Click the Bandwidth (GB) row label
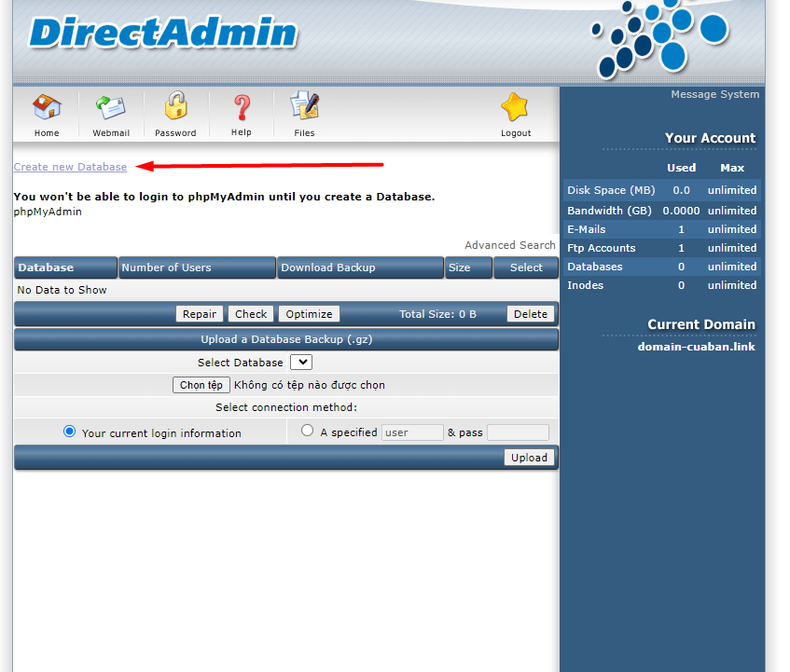This screenshot has height=672, width=790. tap(610, 211)
